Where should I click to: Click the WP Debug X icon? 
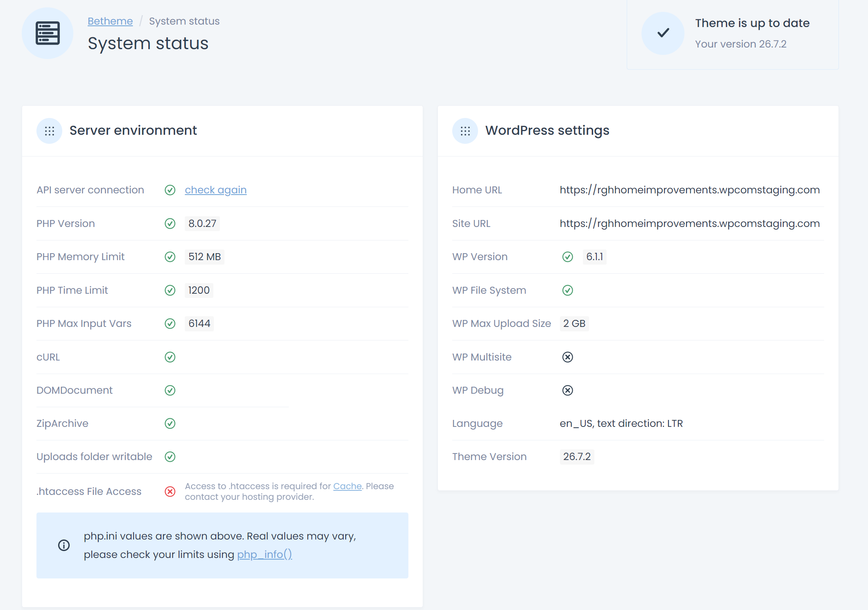[568, 390]
